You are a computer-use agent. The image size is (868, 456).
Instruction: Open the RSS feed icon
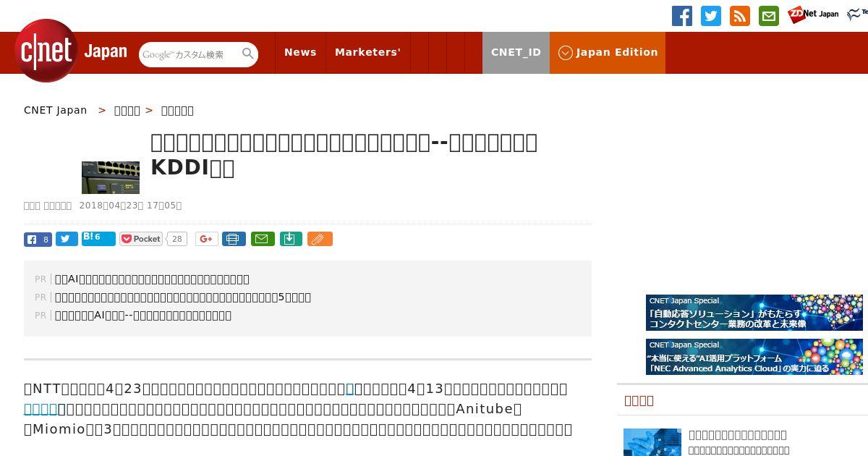tap(740, 16)
